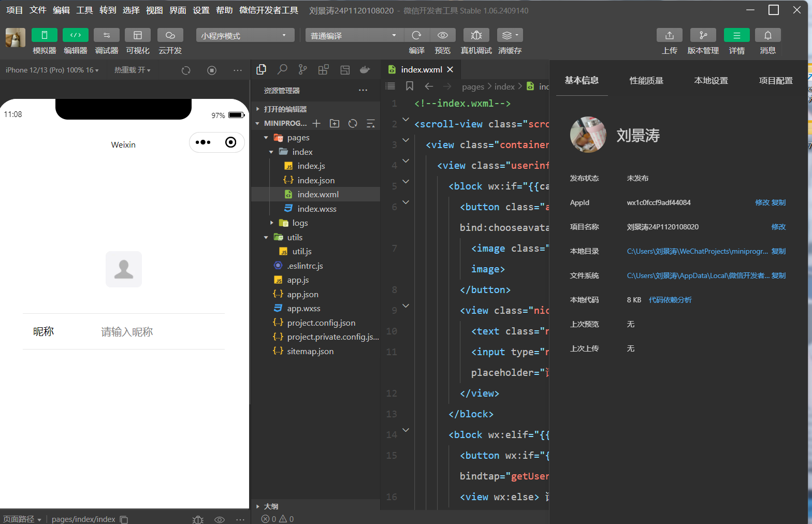
Task: Click the 预览 preview eye icon
Action: (x=443, y=35)
